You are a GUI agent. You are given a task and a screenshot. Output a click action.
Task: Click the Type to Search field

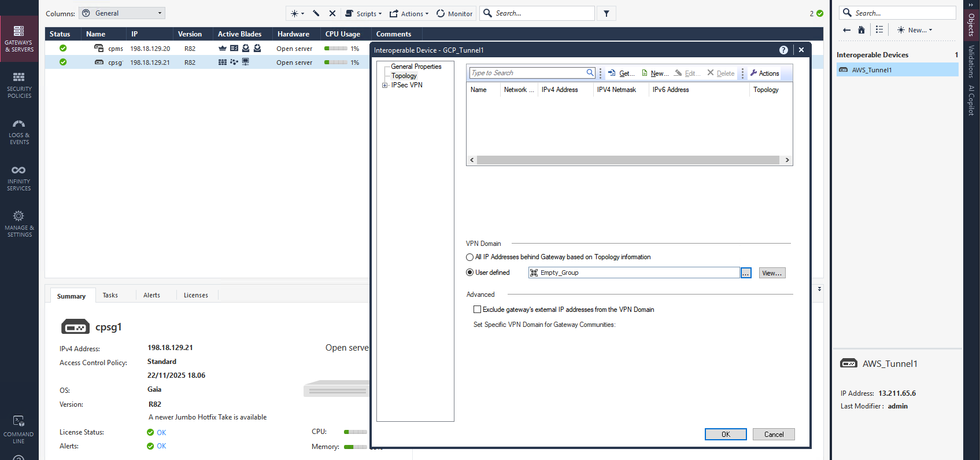tap(527, 73)
